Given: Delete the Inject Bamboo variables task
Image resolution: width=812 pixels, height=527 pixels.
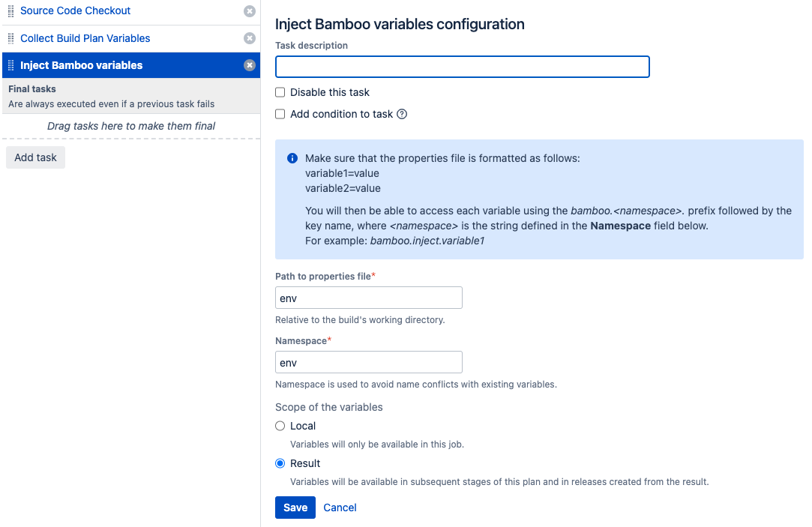Looking at the screenshot, I should (250, 65).
